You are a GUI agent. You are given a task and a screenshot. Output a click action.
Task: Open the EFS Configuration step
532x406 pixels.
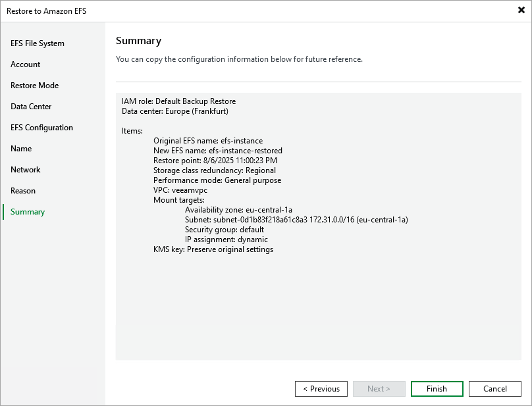point(41,128)
